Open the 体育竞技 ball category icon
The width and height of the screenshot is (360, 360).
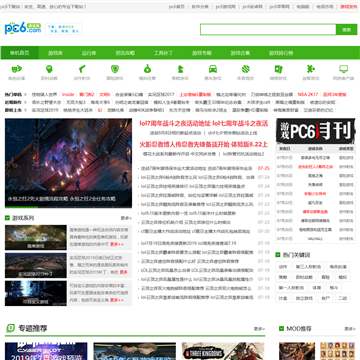pos(245,69)
